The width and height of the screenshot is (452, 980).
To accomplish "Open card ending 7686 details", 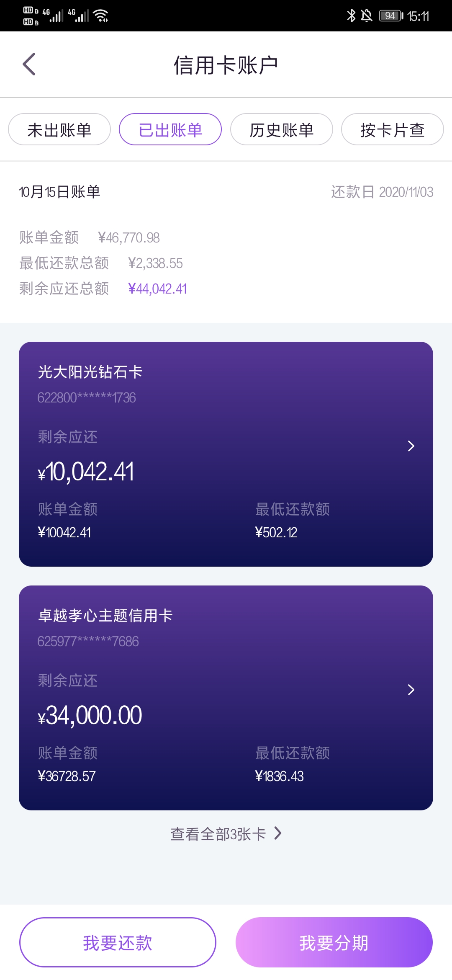I will [x=226, y=698].
